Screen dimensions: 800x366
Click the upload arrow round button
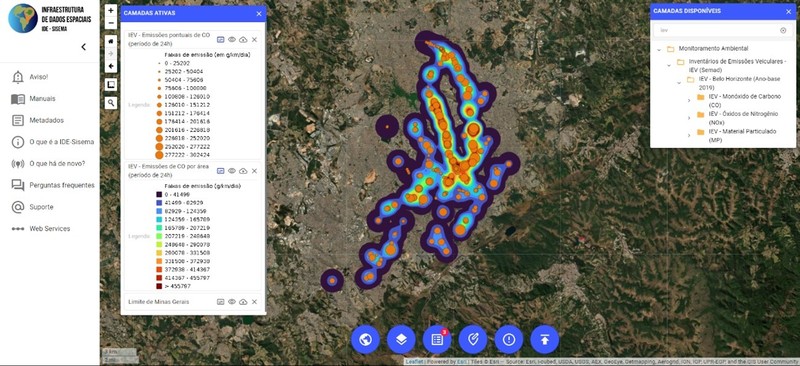[545, 339]
